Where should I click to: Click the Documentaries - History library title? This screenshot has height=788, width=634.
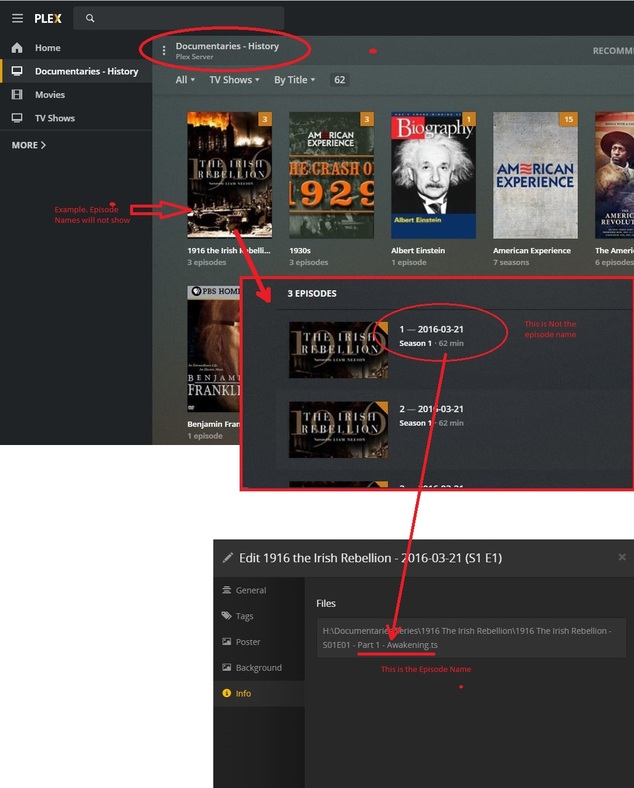click(x=227, y=46)
